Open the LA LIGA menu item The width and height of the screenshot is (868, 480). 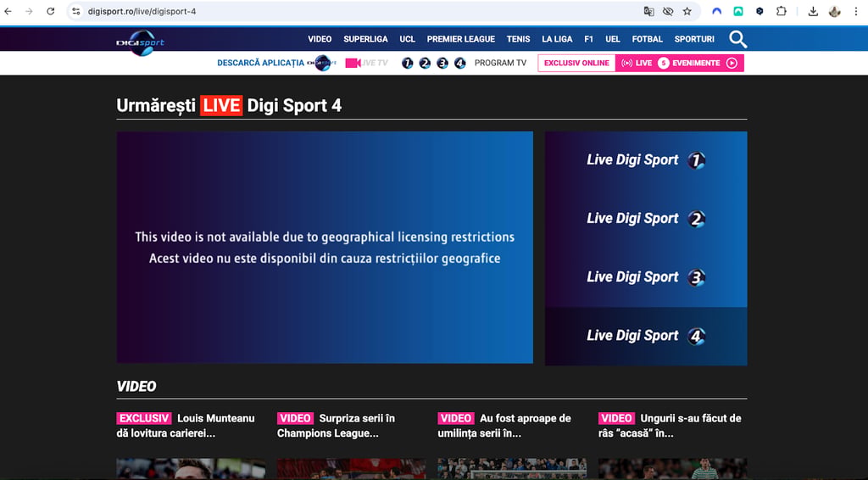click(557, 39)
